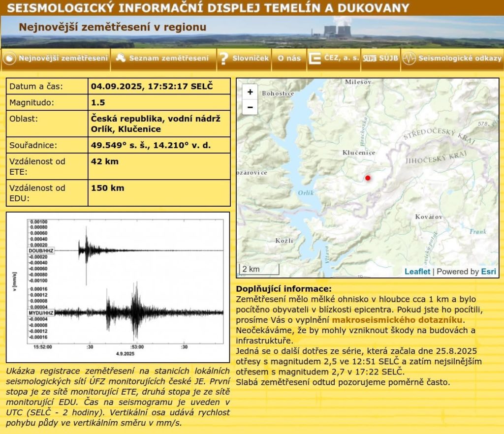Click the Kožlí label on the map

(284, 241)
